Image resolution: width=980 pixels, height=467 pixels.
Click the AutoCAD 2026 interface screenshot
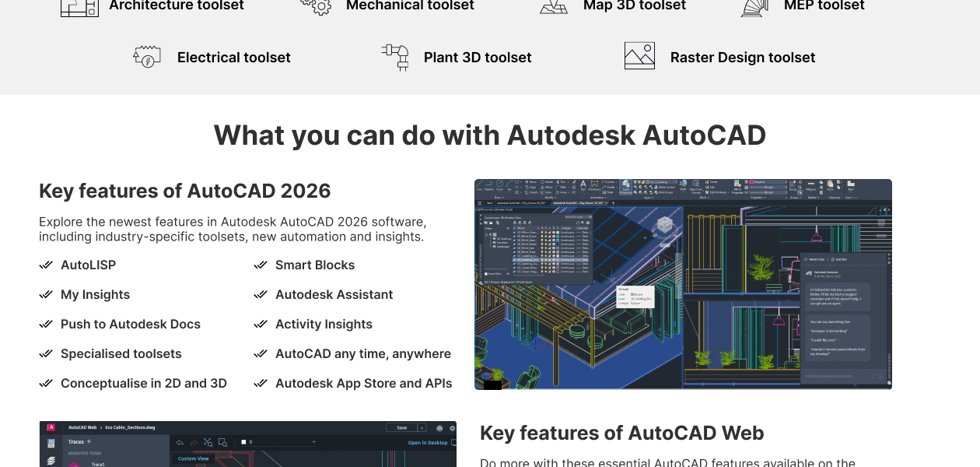tap(683, 284)
